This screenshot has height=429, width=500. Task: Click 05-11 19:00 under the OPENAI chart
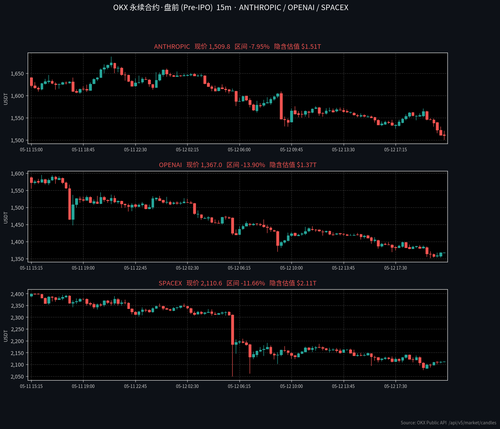(83, 268)
